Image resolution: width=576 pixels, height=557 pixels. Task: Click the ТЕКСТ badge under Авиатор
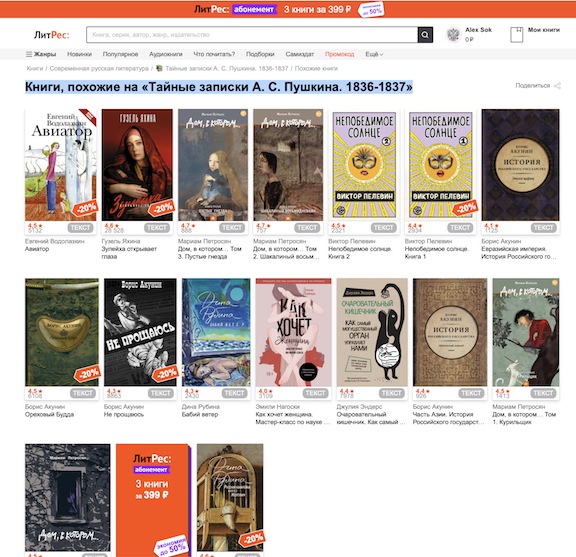point(80,228)
